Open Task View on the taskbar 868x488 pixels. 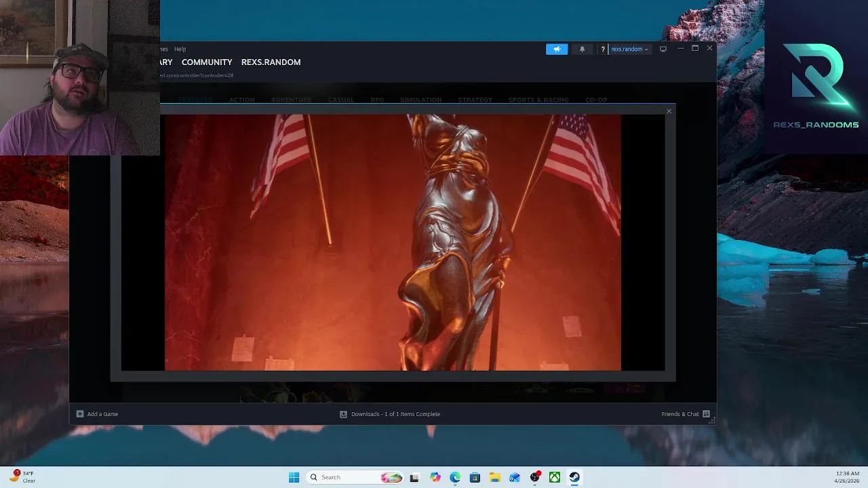(x=414, y=477)
